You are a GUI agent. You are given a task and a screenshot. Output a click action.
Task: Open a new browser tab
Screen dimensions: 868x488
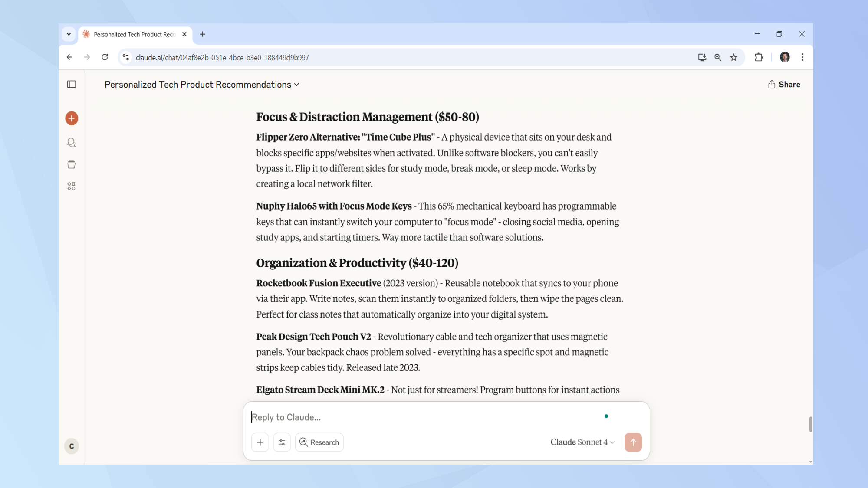pyautogui.click(x=202, y=34)
